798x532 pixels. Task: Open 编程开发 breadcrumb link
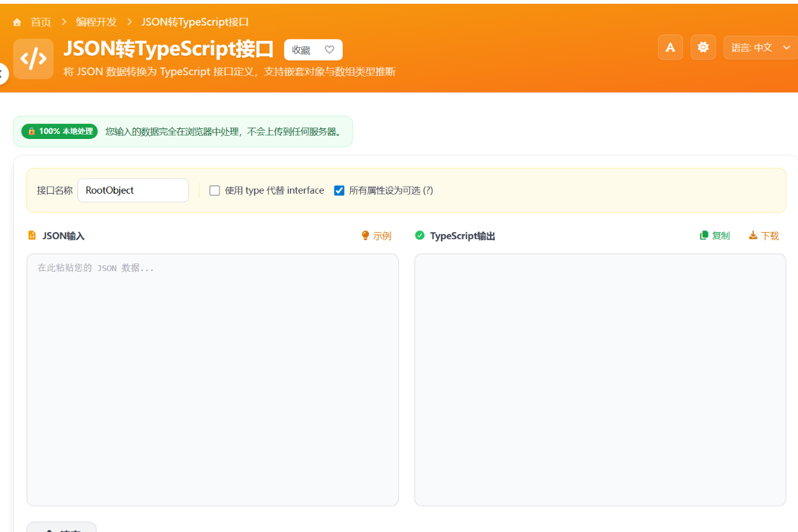[x=96, y=22]
